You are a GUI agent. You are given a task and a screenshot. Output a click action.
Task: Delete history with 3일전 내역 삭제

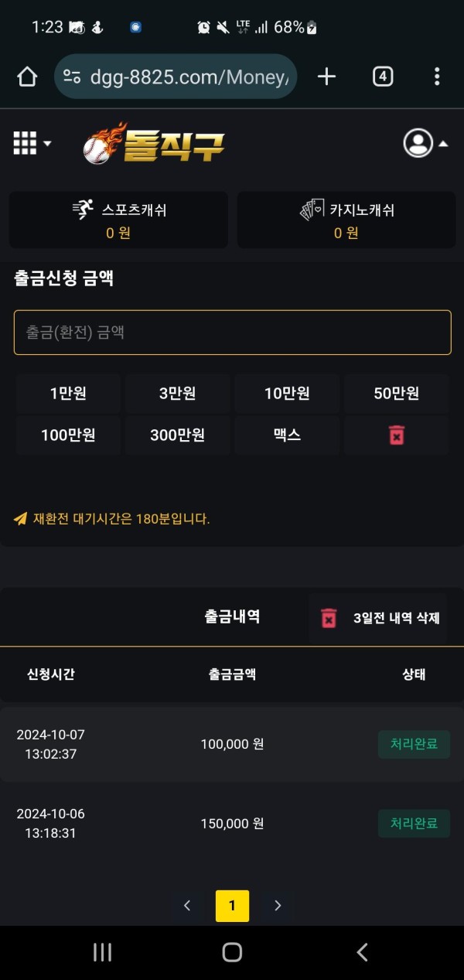click(x=378, y=618)
